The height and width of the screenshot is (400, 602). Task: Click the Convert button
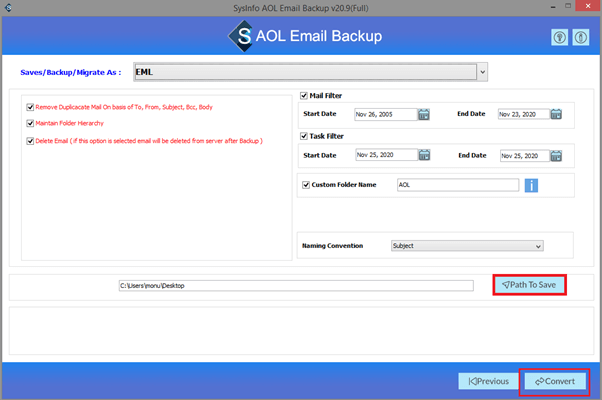tap(555, 382)
